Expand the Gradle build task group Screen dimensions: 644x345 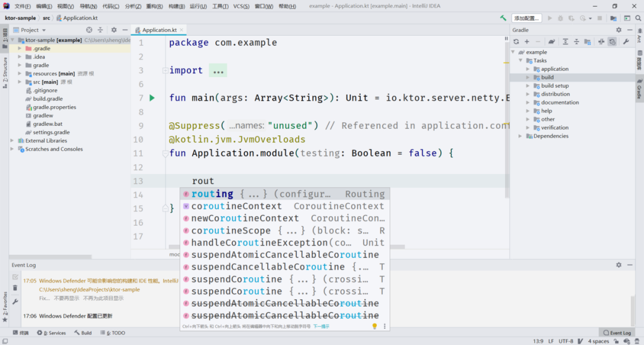pyautogui.click(x=528, y=77)
